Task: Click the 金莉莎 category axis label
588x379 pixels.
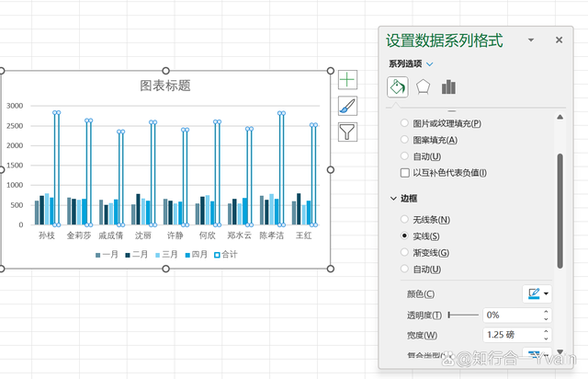Action: [x=79, y=235]
